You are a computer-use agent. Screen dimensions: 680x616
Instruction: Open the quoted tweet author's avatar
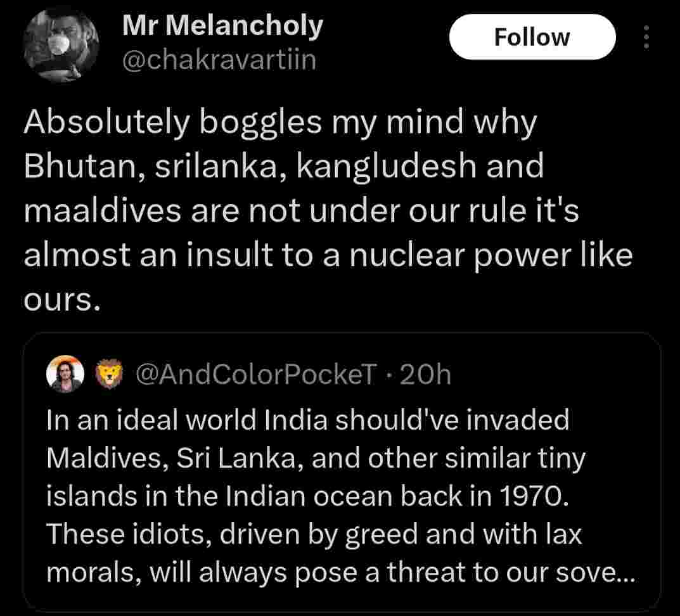66,375
